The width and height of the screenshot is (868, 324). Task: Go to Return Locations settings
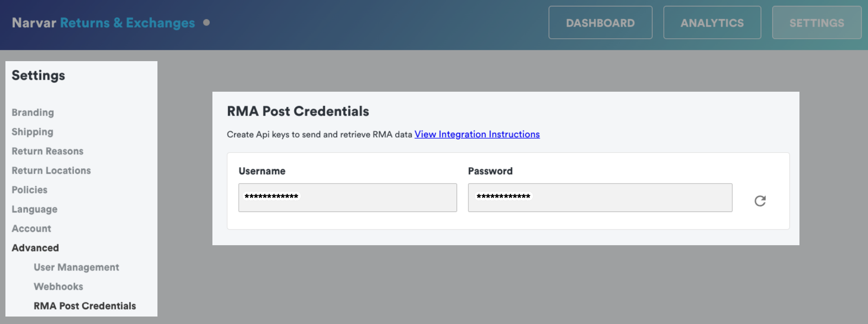(x=51, y=170)
